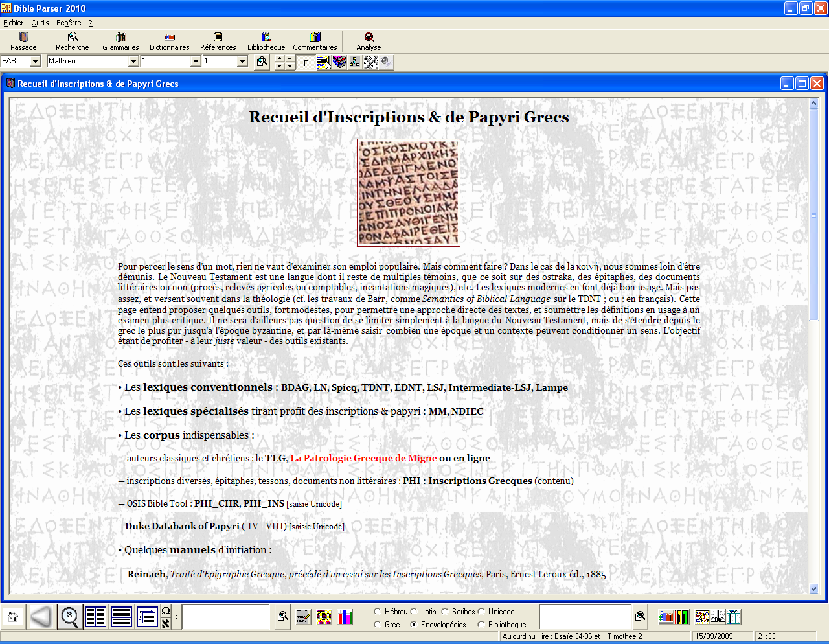The image size is (829, 644).
Task: Select the two-column layout icon
Action: pos(96,617)
